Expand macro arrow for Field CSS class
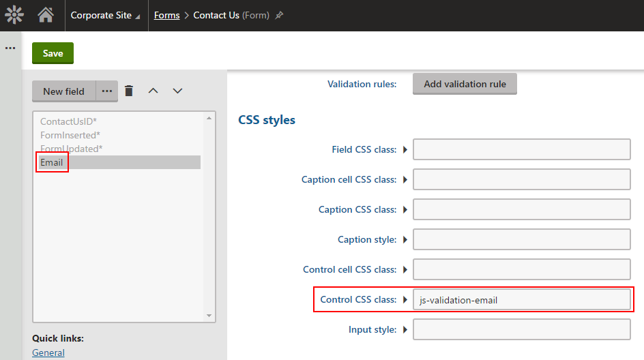 [x=405, y=150]
